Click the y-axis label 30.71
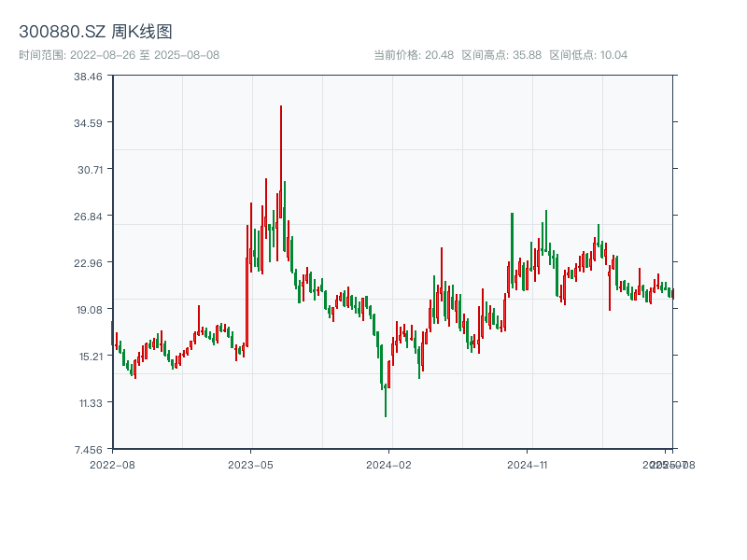Viewport: 747px width, 560px height. pos(90,170)
